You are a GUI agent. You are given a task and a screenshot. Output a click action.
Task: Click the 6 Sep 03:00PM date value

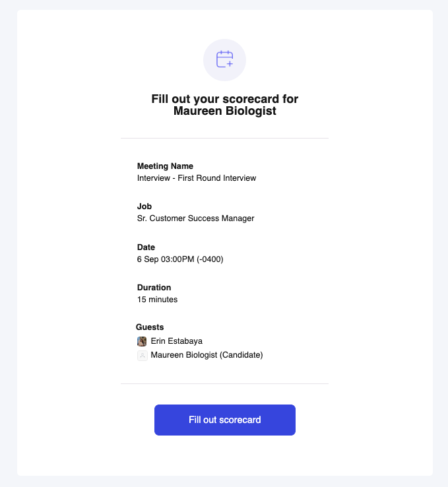pos(166,259)
